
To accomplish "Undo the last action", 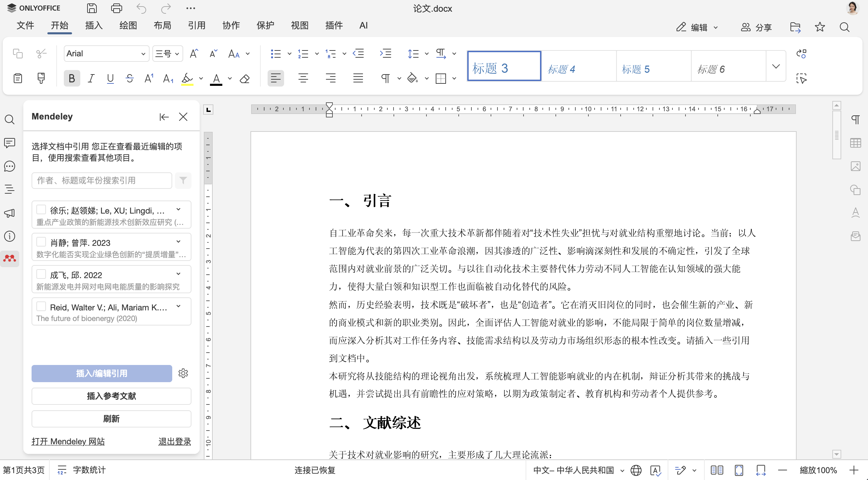I will 141,8.
